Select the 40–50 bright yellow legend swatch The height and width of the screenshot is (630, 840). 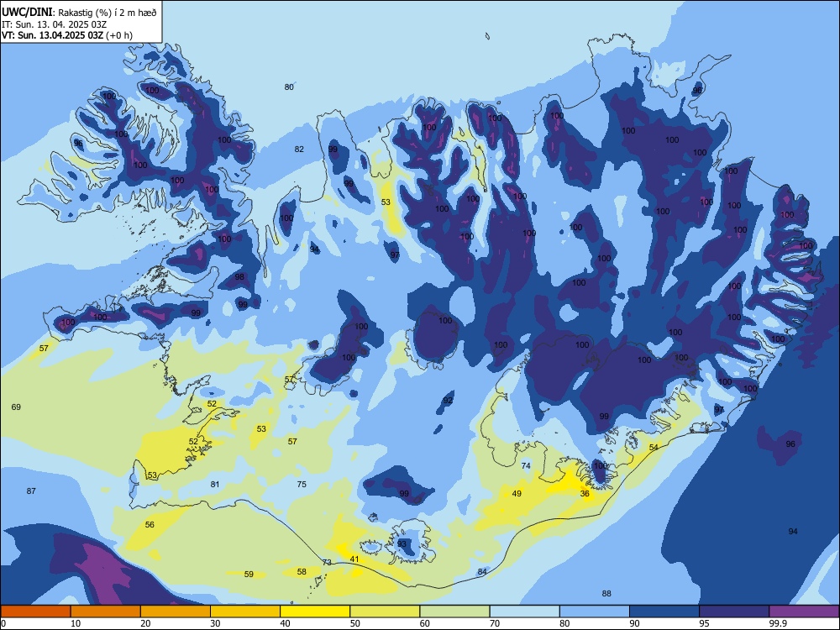pyautogui.click(x=315, y=612)
